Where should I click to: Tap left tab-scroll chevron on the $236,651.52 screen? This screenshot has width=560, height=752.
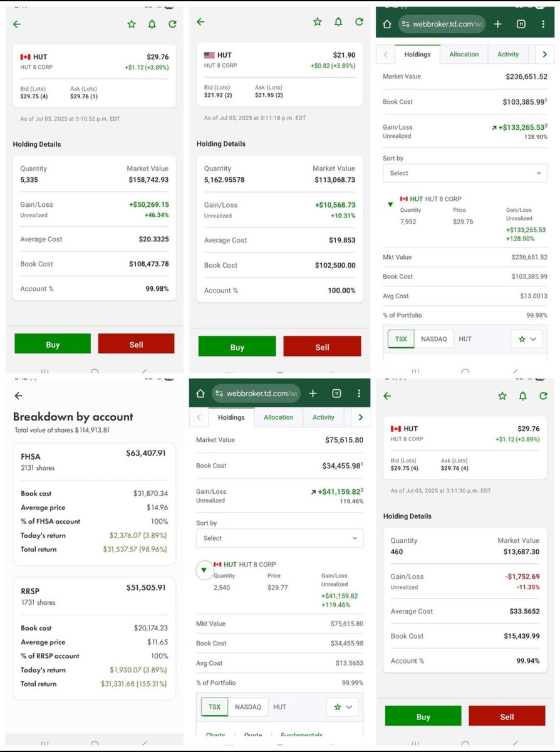386,55
